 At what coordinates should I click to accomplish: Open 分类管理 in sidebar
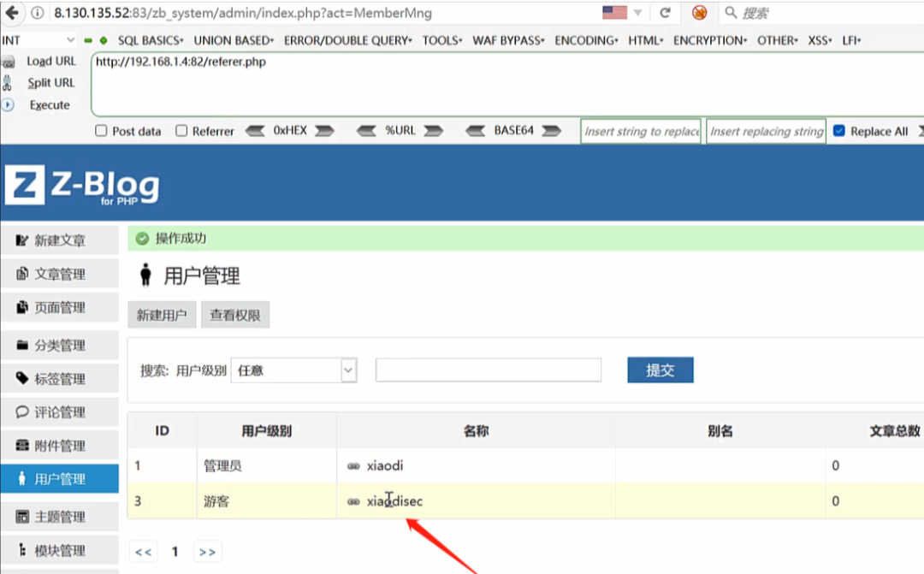pyautogui.click(x=60, y=346)
